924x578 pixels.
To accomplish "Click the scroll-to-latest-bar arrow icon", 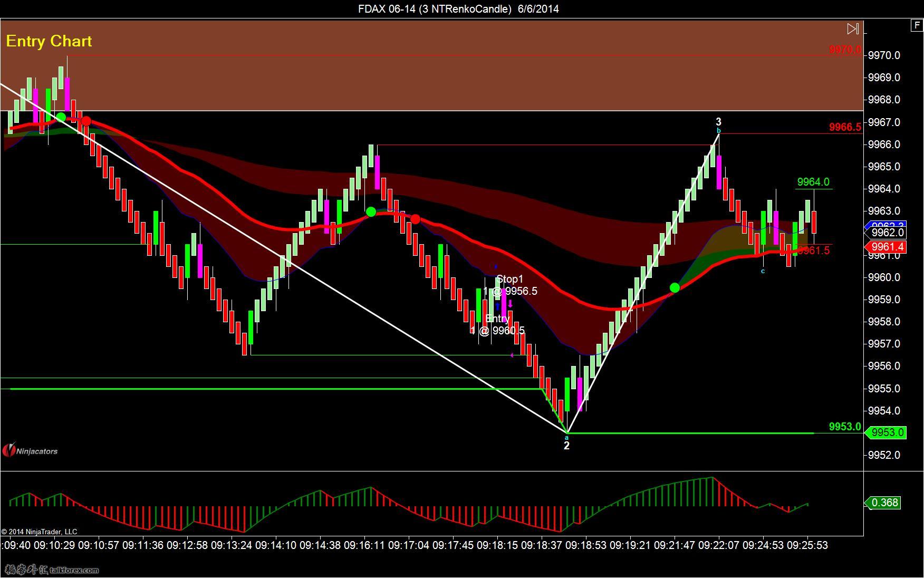I will (853, 29).
